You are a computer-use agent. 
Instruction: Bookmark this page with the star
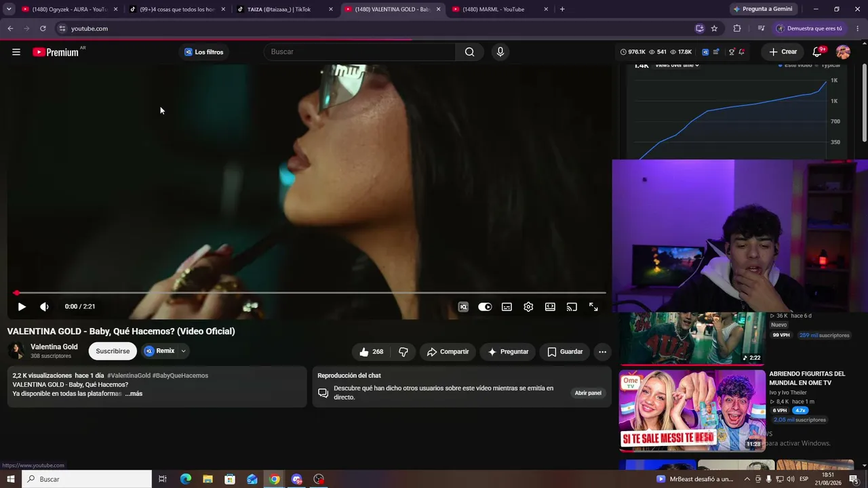[x=714, y=28]
